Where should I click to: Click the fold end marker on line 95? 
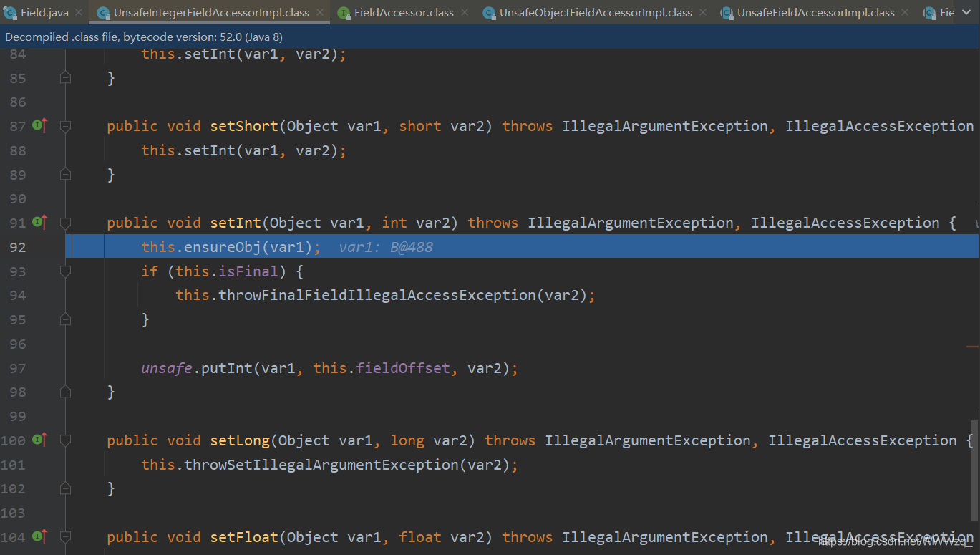point(65,319)
